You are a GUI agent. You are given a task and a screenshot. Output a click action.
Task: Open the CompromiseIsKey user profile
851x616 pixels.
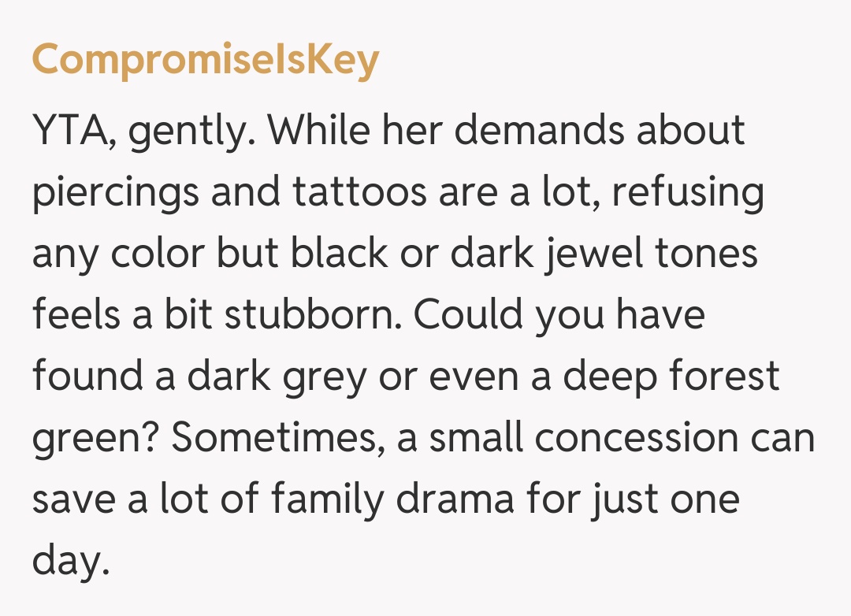[x=205, y=61]
